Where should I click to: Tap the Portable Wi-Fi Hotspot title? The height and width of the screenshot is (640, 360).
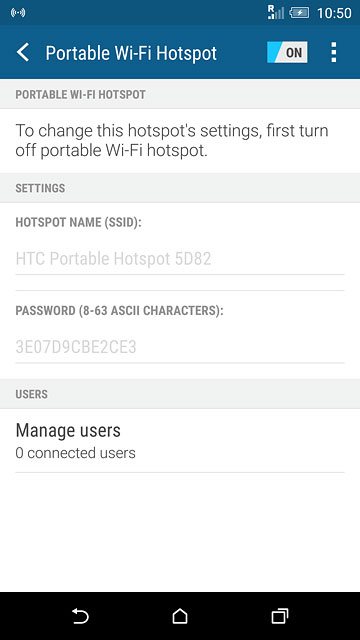click(x=131, y=53)
